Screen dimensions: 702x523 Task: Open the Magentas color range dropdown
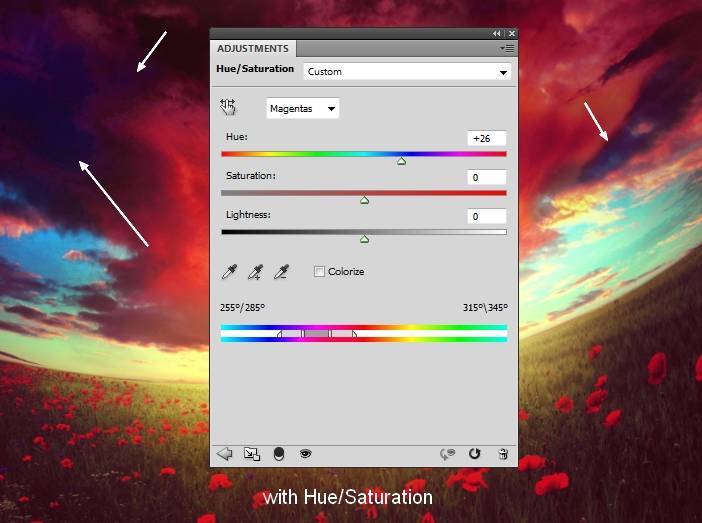coord(303,108)
